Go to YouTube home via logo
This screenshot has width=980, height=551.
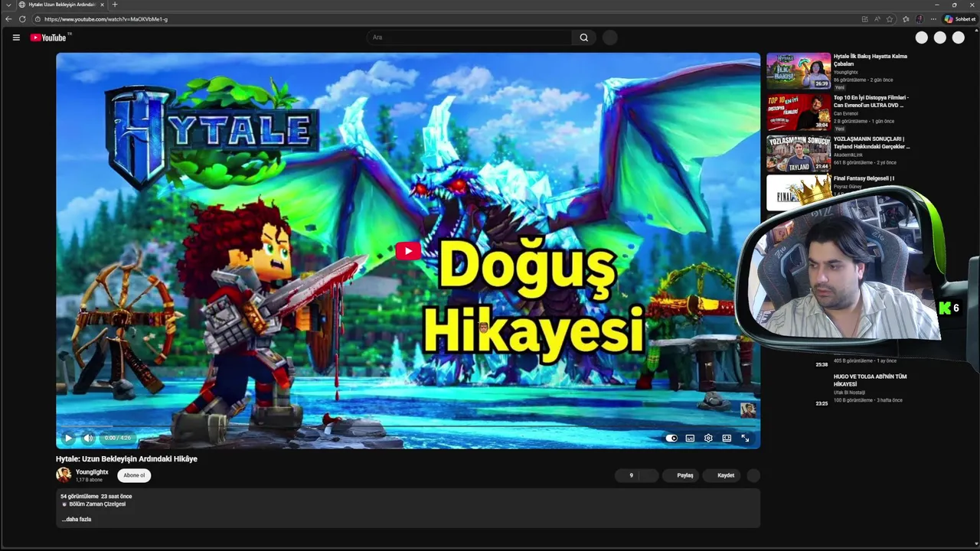pos(51,37)
